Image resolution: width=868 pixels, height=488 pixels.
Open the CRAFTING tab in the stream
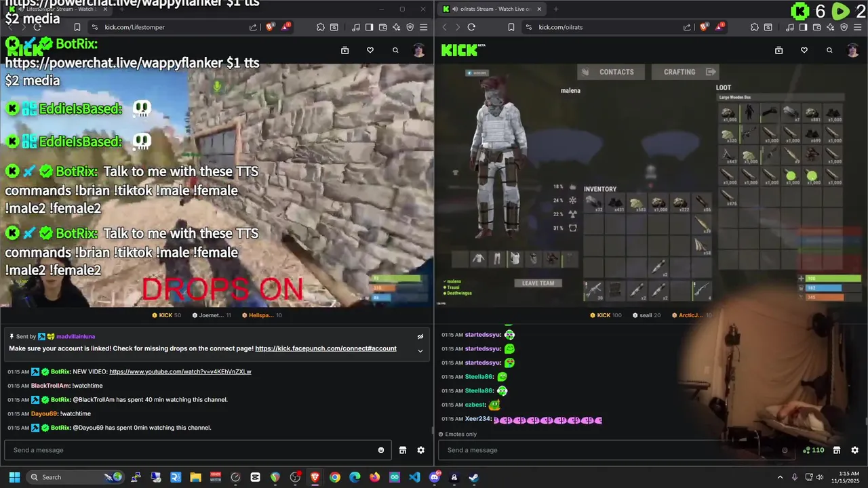[x=685, y=72]
